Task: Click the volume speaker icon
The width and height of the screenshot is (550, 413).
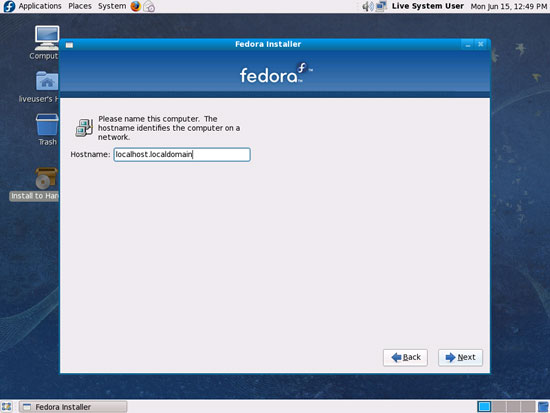Action: coord(367,6)
